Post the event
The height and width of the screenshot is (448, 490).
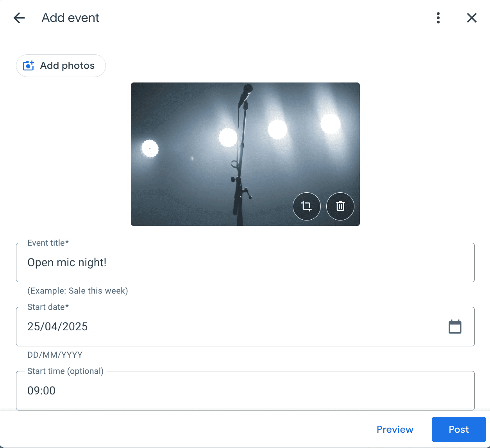[458, 429]
